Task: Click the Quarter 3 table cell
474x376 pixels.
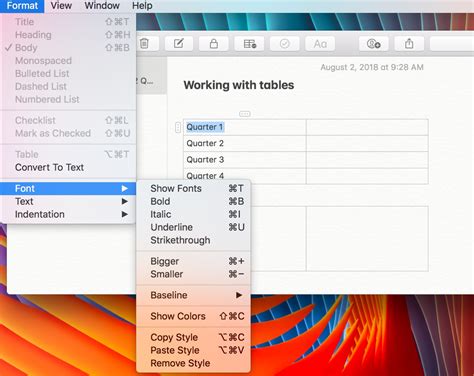Action: coord(245,160)
